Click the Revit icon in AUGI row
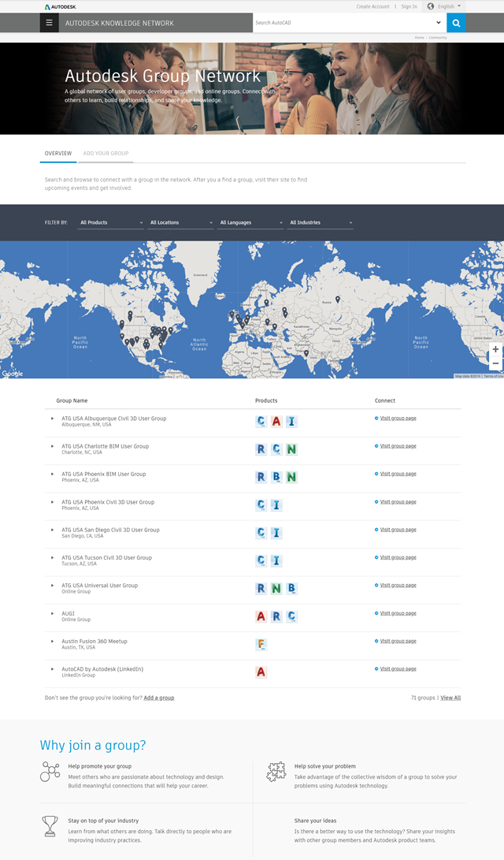This screenshot has width=504, height=860. tap(276, 616)
